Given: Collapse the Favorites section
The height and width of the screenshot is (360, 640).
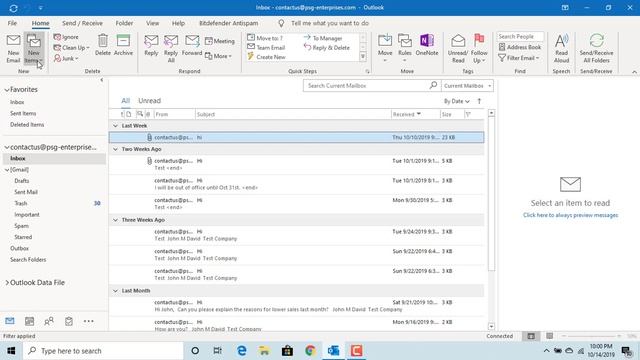Looking at the screenshot, I should click(x=7, y=90).
